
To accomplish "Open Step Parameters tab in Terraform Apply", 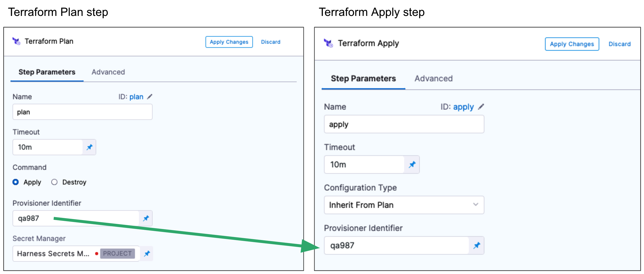I will pos(363,78).
